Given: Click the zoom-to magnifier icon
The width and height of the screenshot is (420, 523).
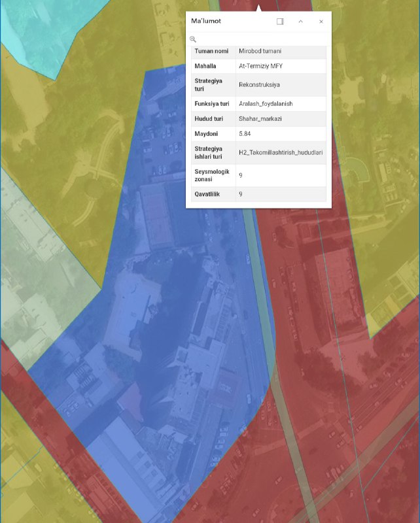Looking at the screenshot, I should (192, 39).
